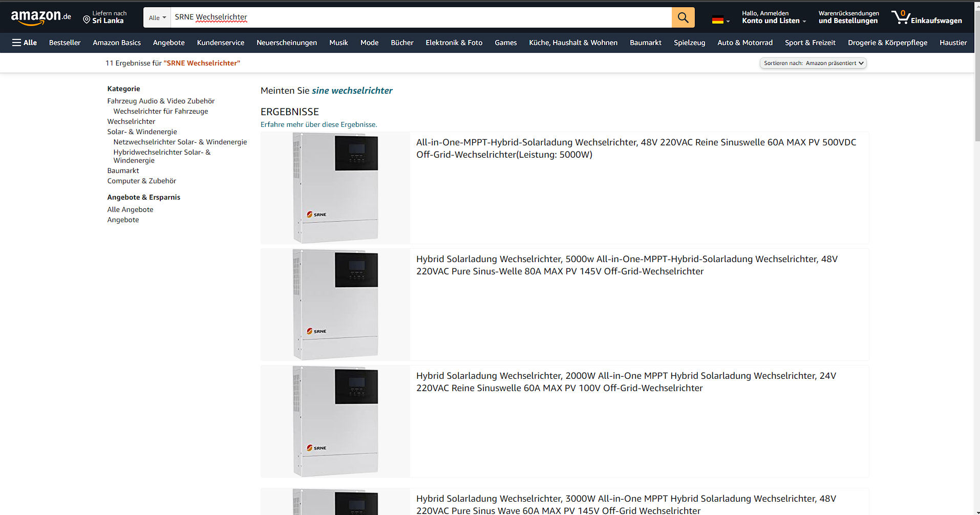The image size is (980, 515).
Task: Open Amazon Basics in the navigation bar
Action: (117, 42)
